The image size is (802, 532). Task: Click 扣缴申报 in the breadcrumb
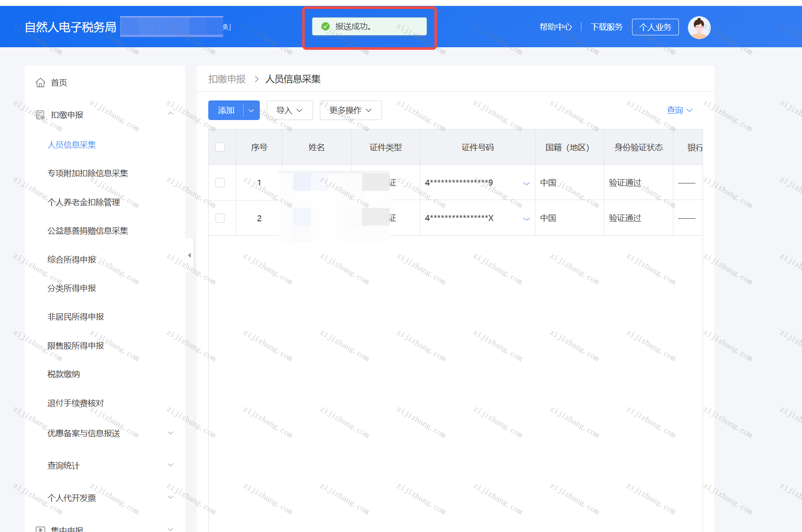(227, 79)
